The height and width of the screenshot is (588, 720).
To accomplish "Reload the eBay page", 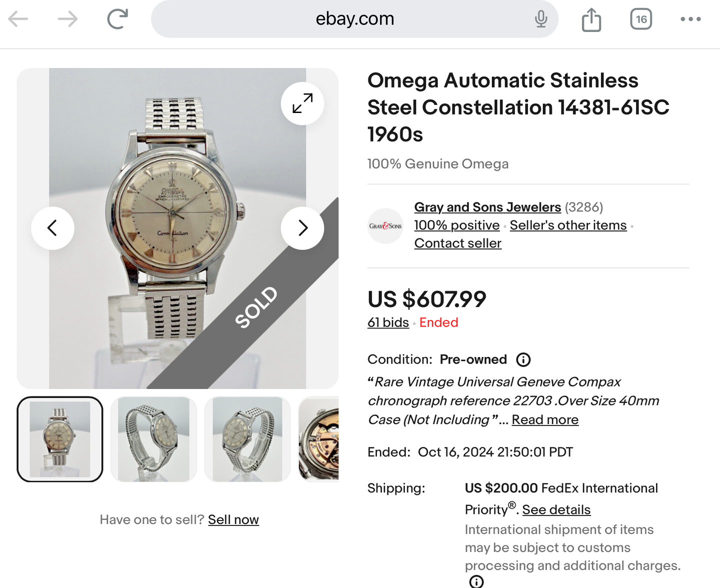I will [118, 19].
